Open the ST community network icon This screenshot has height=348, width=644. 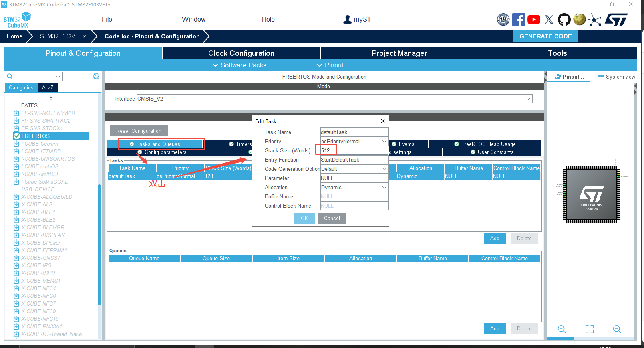595,20
